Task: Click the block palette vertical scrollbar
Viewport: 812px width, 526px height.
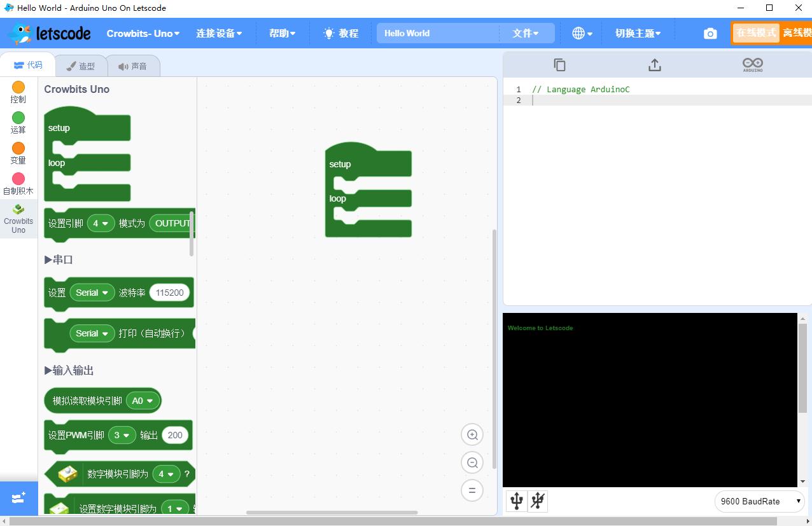Action: (192, 233)
